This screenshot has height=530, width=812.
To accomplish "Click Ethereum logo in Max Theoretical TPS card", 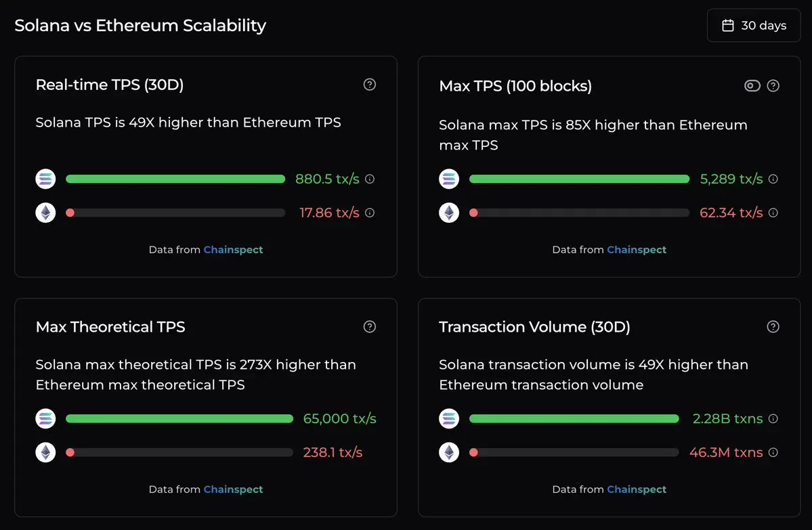I will [45, 452].
